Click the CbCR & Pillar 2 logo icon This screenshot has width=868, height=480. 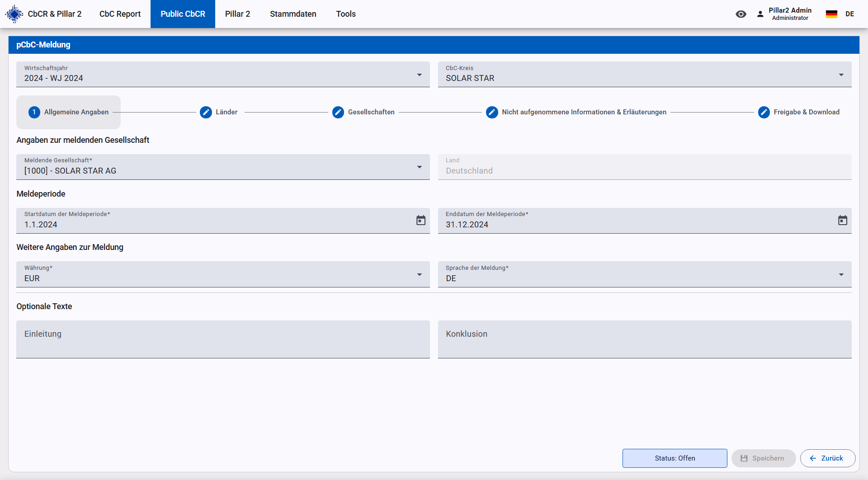(x=14, y=14)
